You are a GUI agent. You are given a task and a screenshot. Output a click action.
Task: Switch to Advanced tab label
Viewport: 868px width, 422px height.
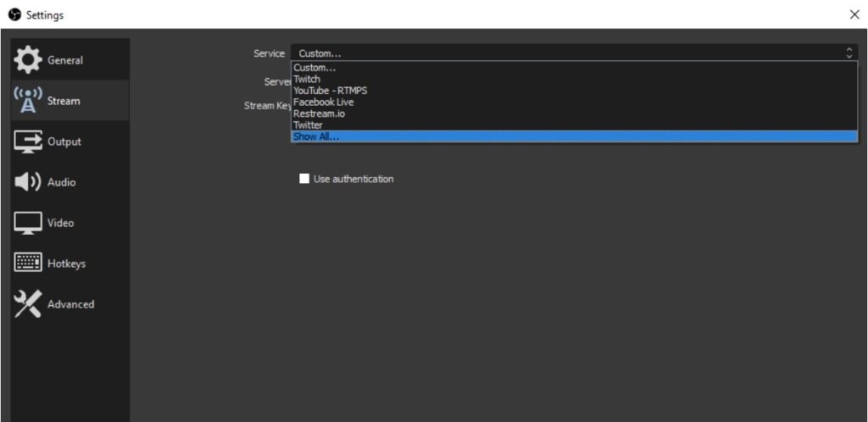point(71,304)
